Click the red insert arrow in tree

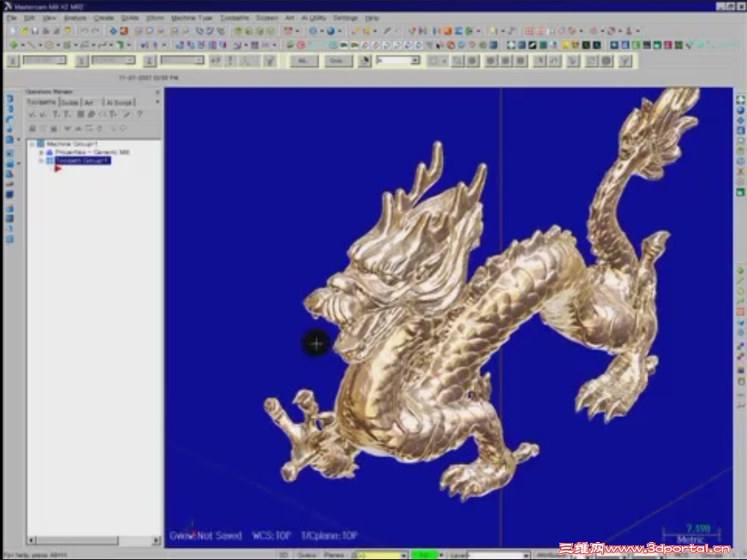(57, 169)
